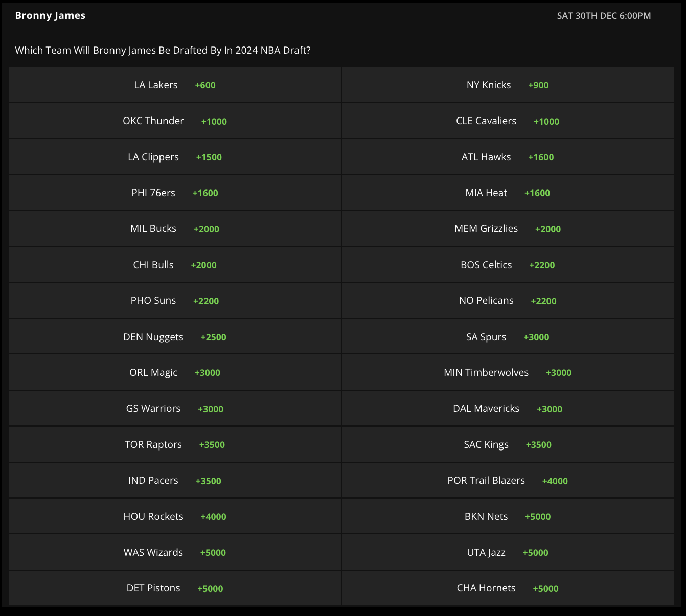Select UTA Jazz at +5000
This screenshot has height=616, width=686.
tap(508, 552)
